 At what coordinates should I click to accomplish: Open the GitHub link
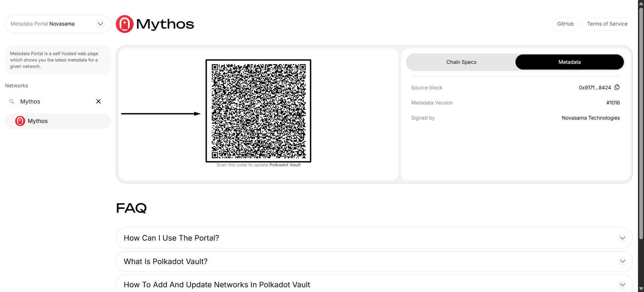(x=565, y=24)
